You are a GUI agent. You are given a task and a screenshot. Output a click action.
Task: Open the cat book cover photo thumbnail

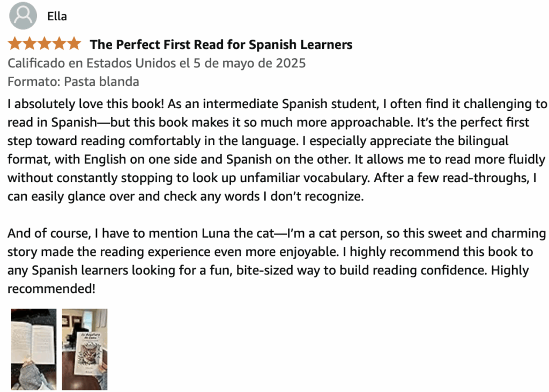[x=85, y=349]
